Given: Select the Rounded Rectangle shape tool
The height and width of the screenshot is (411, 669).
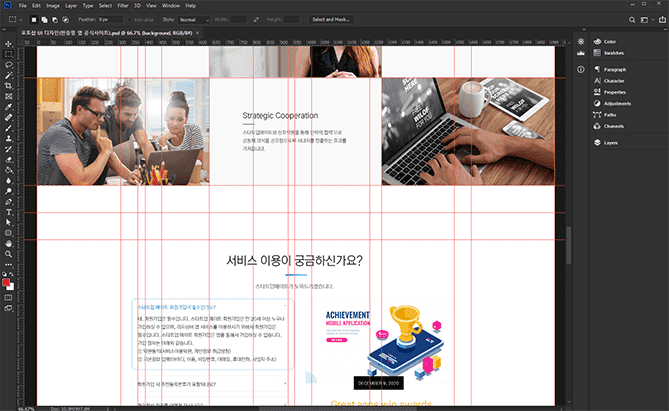Looking at the screenshot, I should (8, 233).
